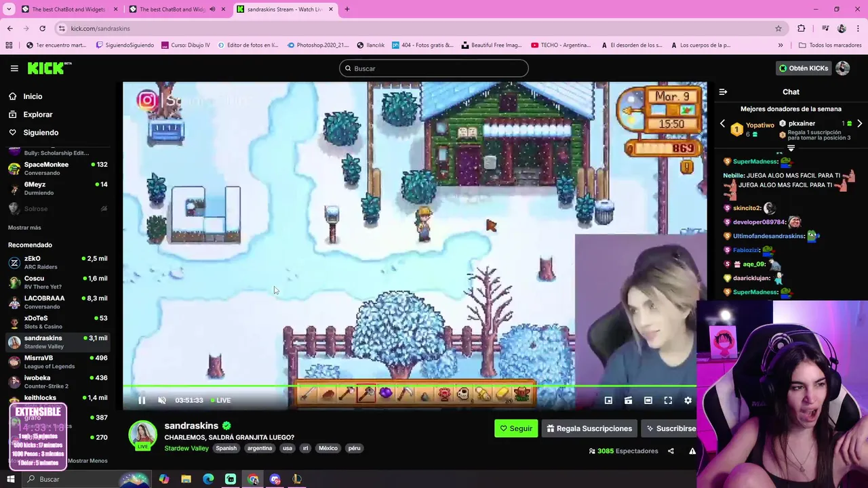The width and height of the screenshot is (868, 488).
Task: Open TECHO - Argentina bookmark
Action: (561, 45)
